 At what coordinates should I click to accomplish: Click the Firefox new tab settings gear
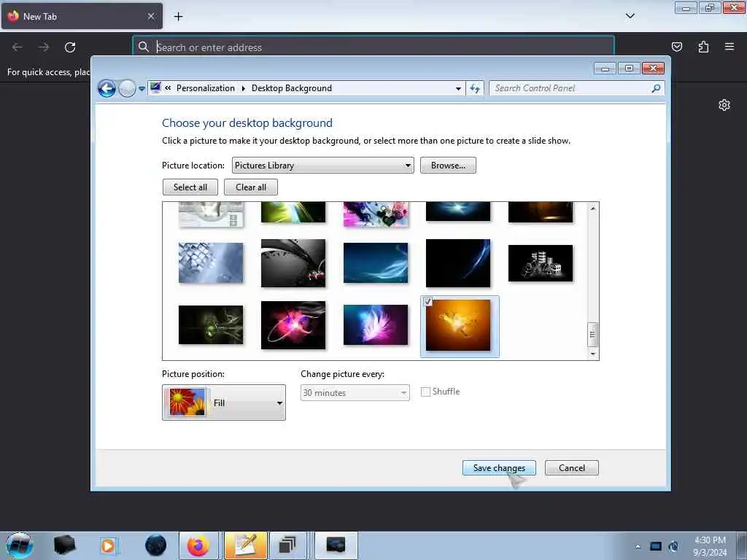(724, 105)
